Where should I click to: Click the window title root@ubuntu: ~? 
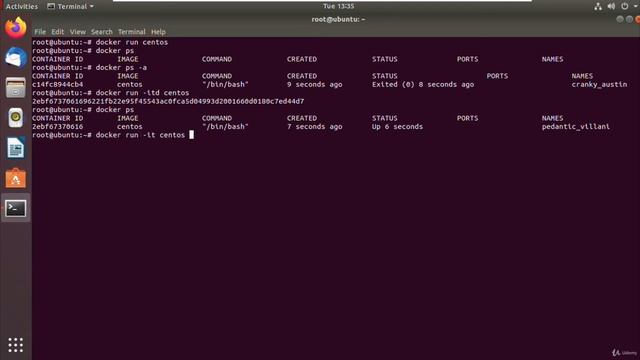coord(338,19)
